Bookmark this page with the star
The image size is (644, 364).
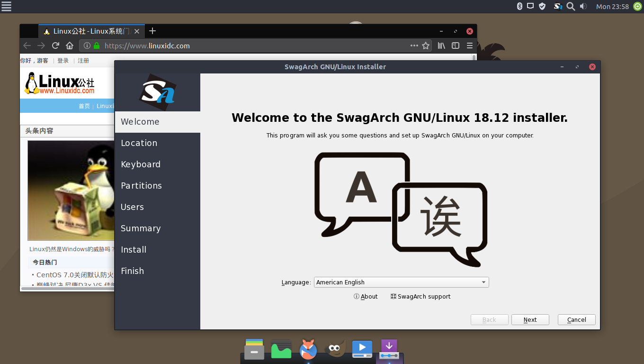426,45
